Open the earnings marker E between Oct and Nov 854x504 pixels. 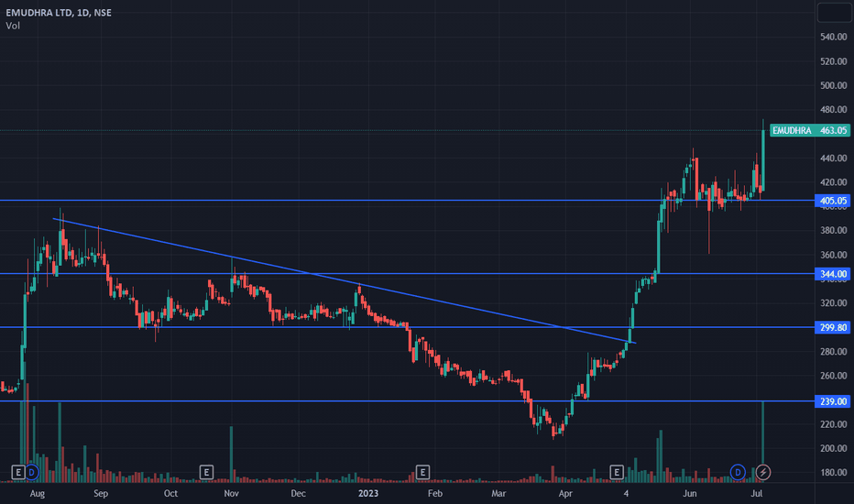coord(206,472)
